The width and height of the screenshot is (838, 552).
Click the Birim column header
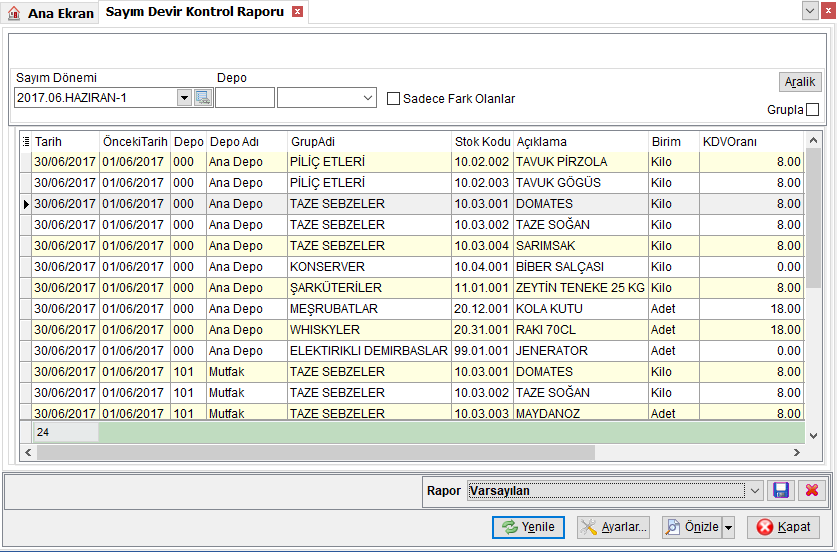pos(673,142)
